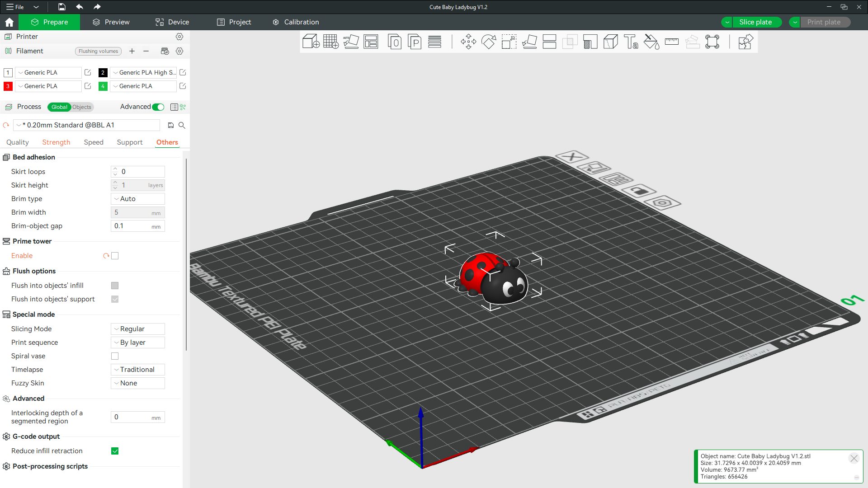Select the Scale tool icon
This screenshot has width=868, height=488.
pyautogui.click(x=509, y=42)
